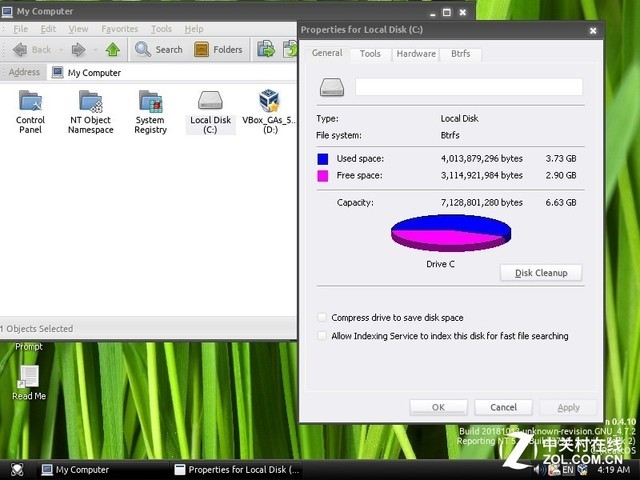
Task: Click the 4:19 AM taskbar clock
Action: click(613, 470)
